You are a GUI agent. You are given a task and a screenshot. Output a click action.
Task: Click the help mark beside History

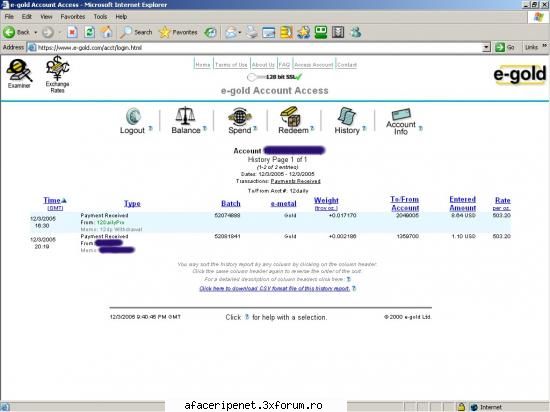364,128
